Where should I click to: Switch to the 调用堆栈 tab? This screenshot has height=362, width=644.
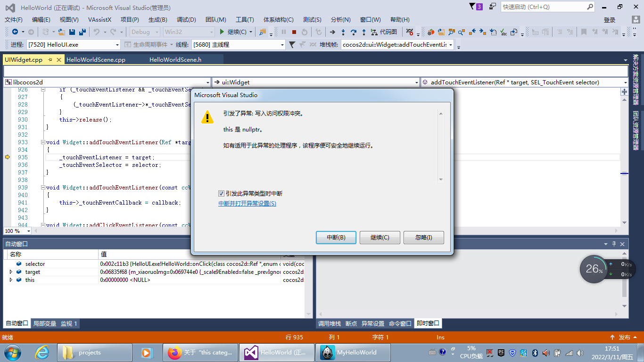pyautogui.click(x=330, y=324)
